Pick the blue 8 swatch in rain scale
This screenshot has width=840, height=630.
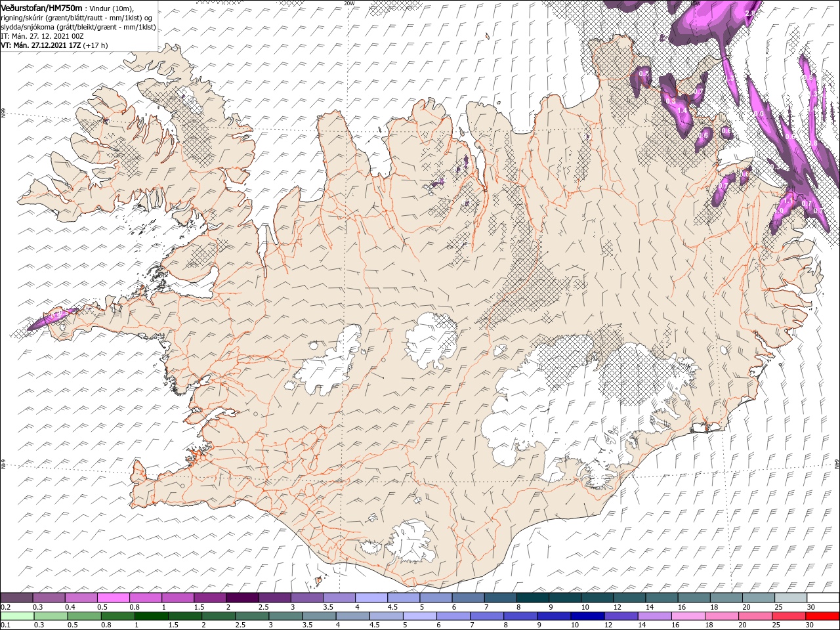tap(520, 616)
